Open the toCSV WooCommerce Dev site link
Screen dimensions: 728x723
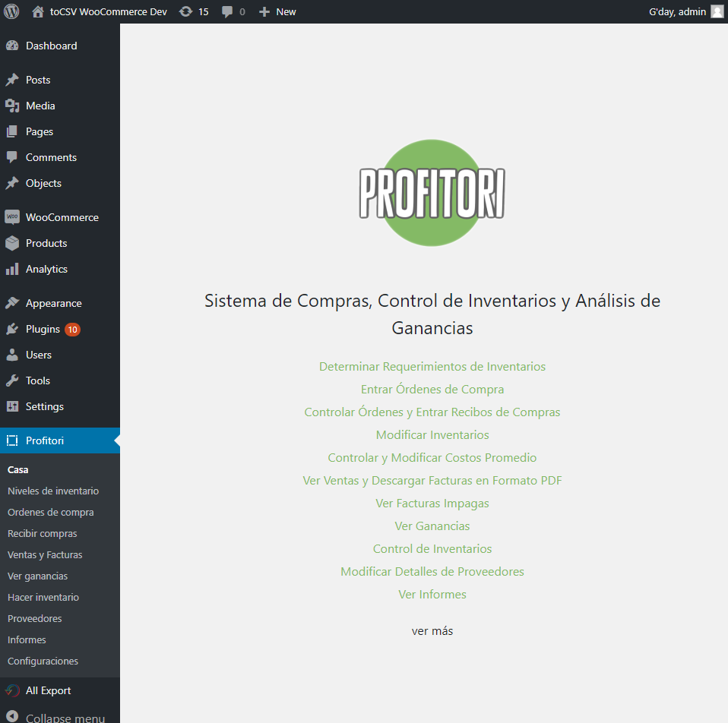tap(108, 11)
